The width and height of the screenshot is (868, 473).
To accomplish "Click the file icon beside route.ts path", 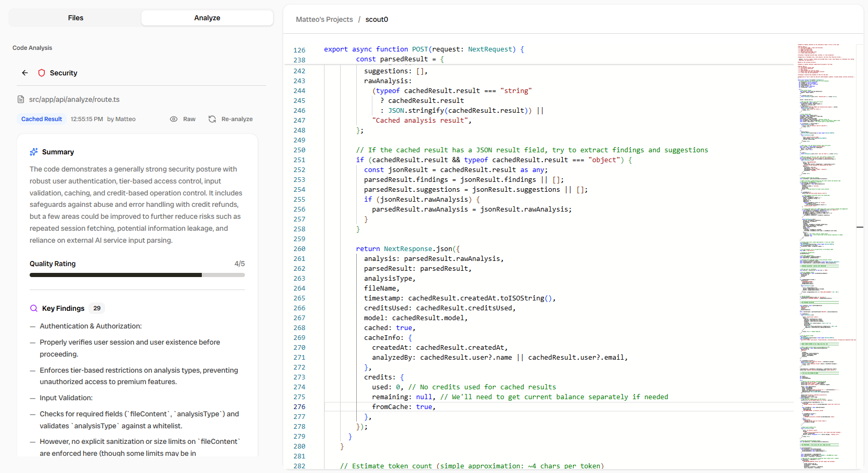I will [21, 99].
